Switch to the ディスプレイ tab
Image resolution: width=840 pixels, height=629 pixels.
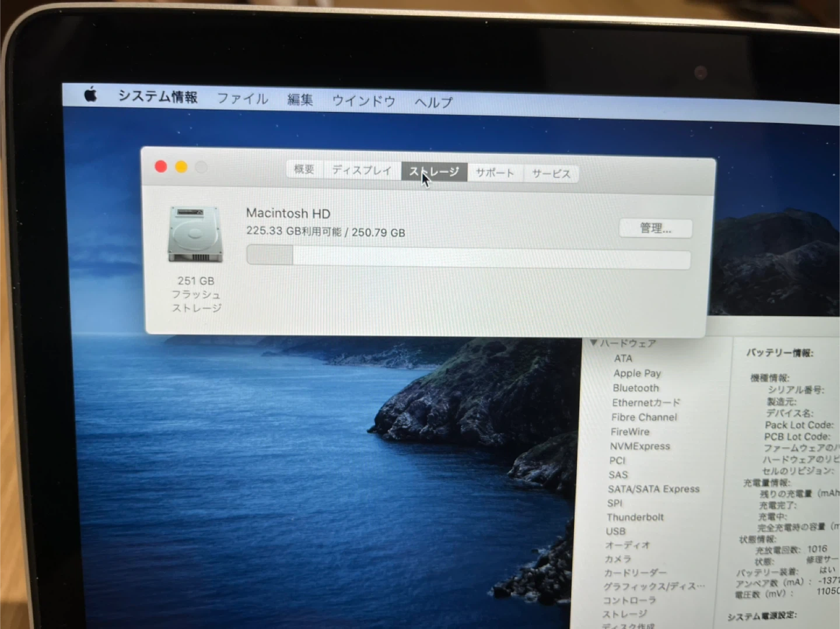click(x=362, y=170)
